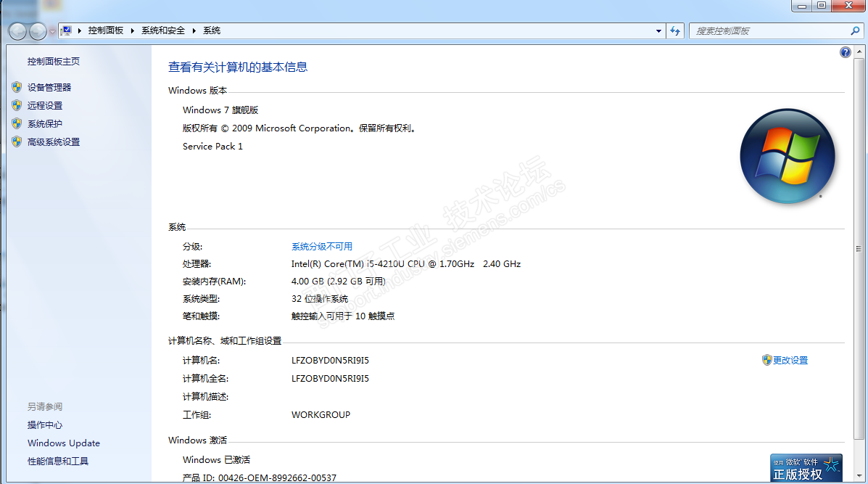Select 系统和安全 breadcrumb
The image size is (868, 484).
[x=163, y=30]
